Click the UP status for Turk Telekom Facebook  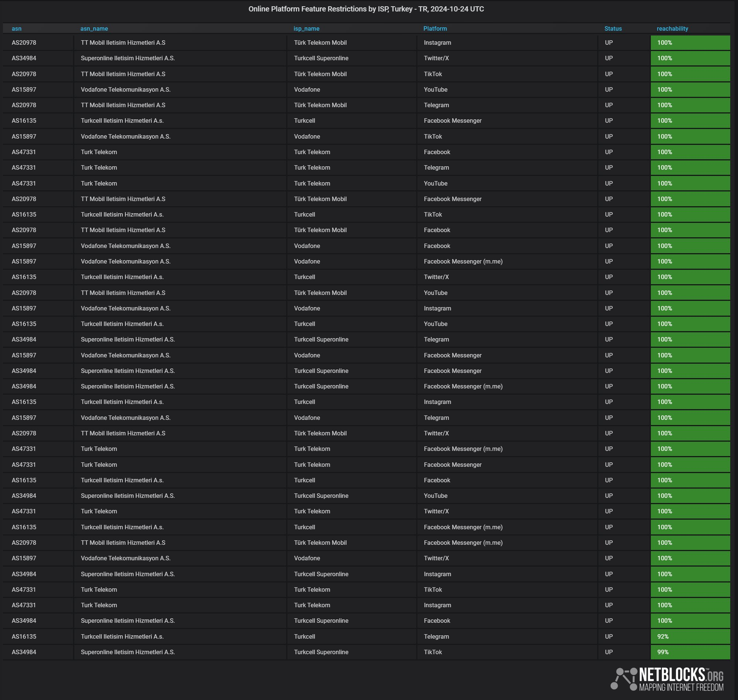[608, 152]
